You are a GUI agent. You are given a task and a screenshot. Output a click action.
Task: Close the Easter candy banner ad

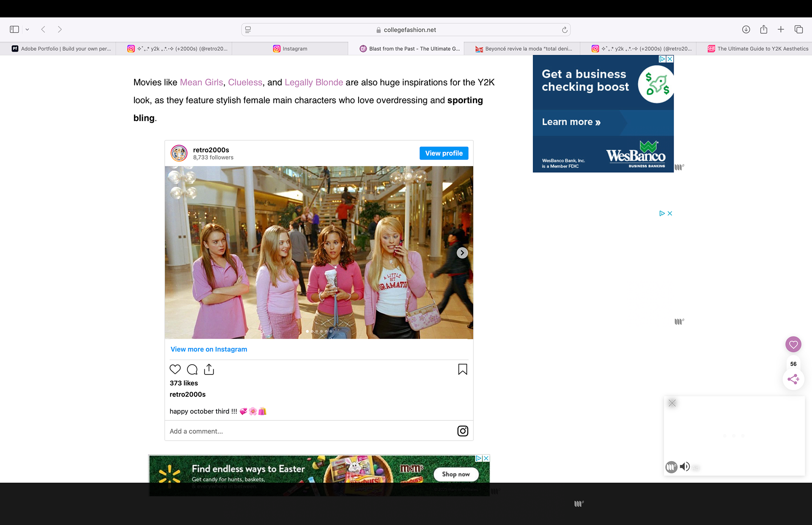pos(486,458)
